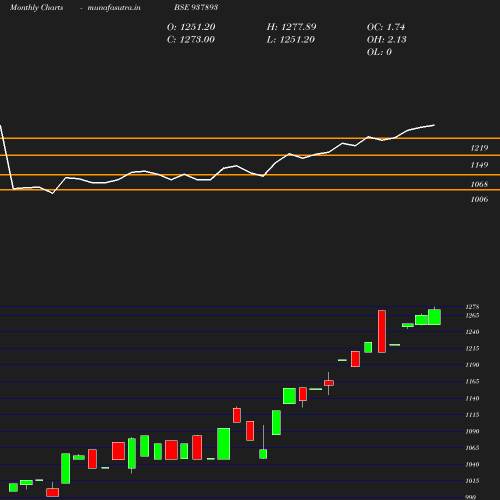Click the 1115 price axis label
Viewport: 500px width, 500px height.
coord(473,415)
